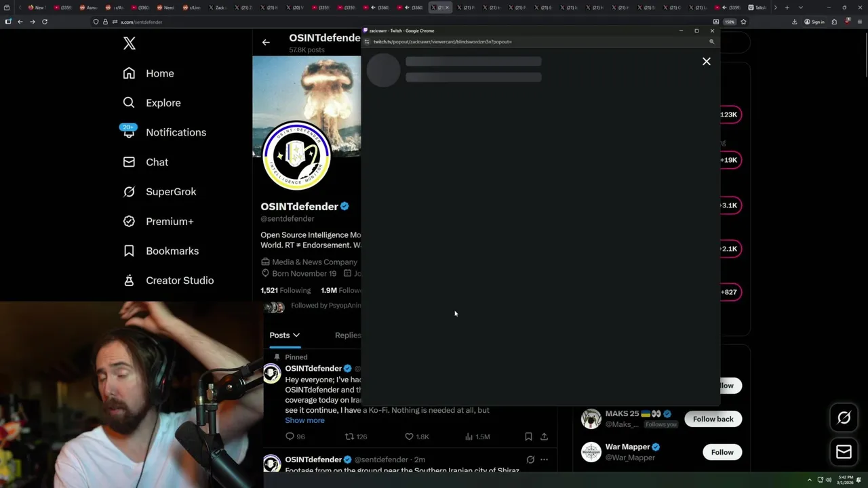The image size is (868, 488).
Task: Open a new browser tab with plus
Action: [787, 7]
